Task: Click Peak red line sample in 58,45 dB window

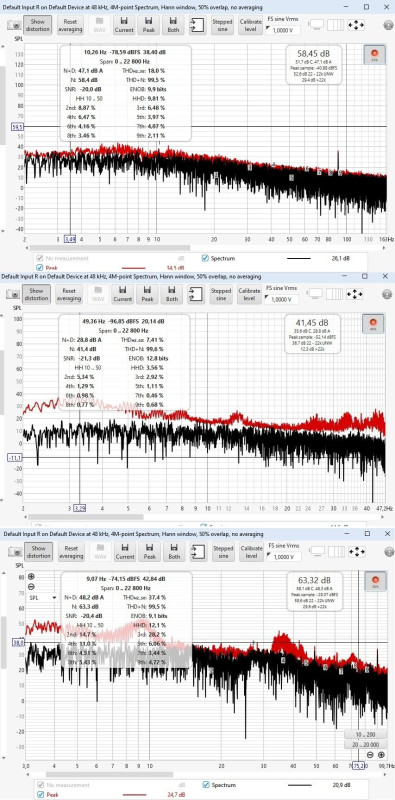Action: pos(134,267)
